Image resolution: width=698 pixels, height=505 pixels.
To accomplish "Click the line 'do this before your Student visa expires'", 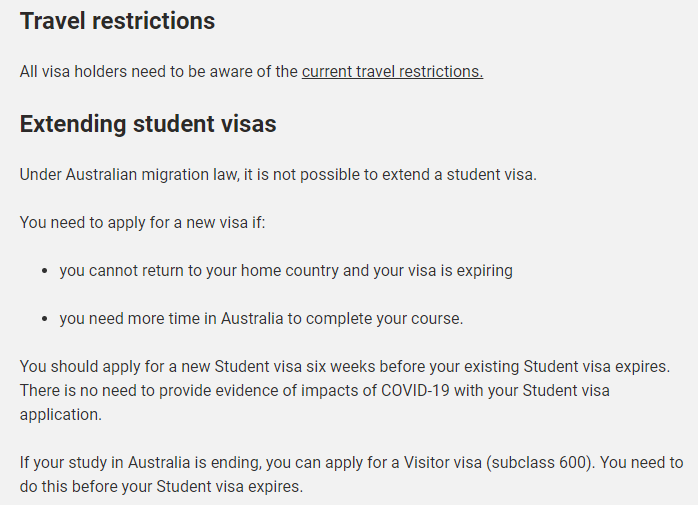I will (x=162, y=487).
